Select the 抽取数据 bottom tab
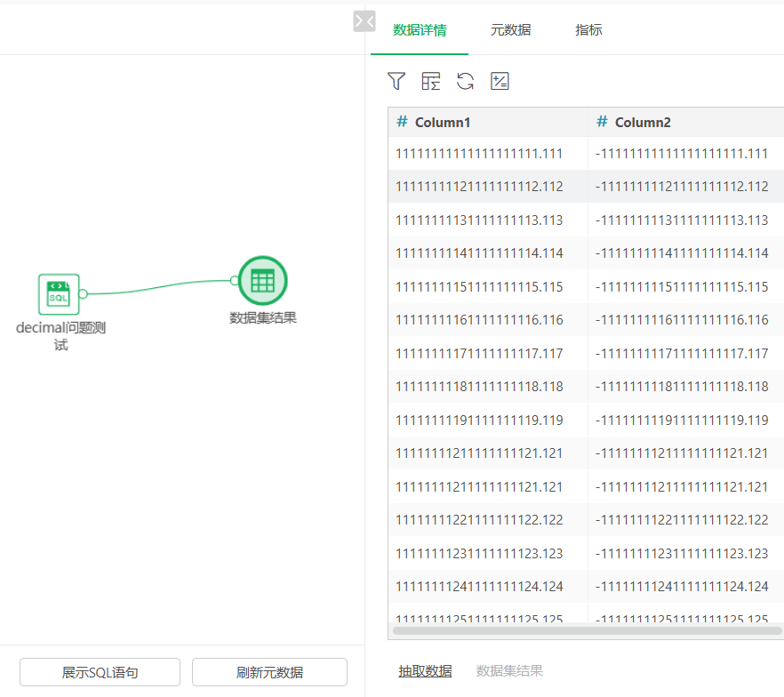The width and height of the screenshot is (784, 697). pos(425,671)
